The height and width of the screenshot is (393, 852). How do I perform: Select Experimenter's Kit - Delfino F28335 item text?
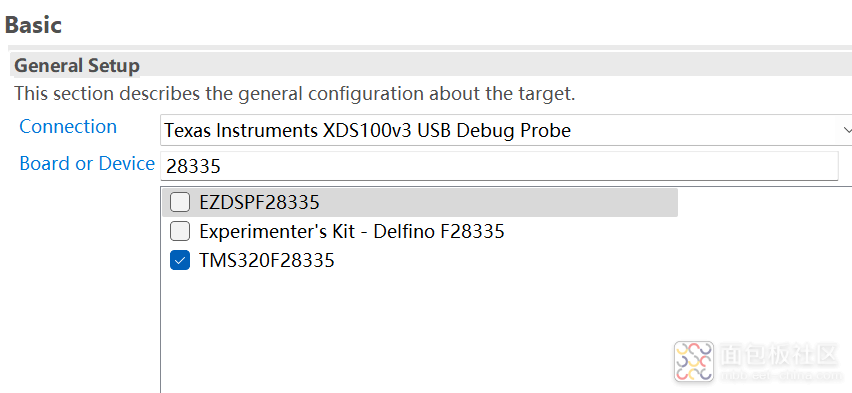pos(352,232)
